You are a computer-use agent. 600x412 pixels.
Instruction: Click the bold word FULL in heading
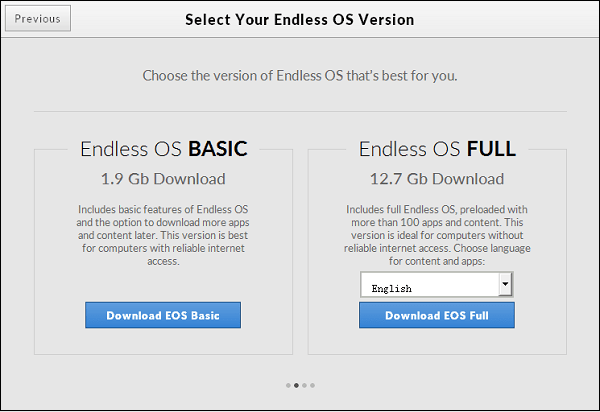pyautogui.click(x=490, y=150)
